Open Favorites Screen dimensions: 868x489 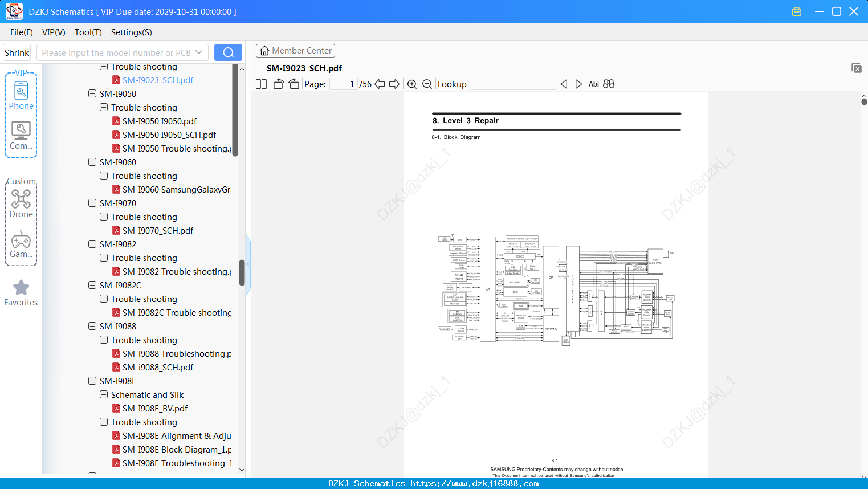click(21, 294)
